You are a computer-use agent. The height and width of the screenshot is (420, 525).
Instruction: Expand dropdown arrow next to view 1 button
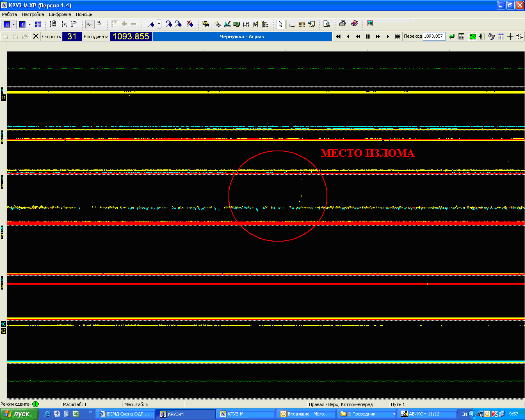point(14,24)
